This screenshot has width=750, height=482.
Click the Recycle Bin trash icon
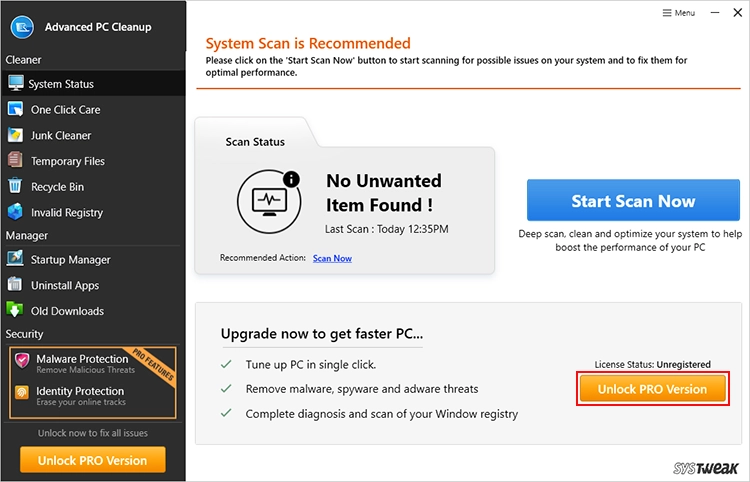(x=15, y=186)
